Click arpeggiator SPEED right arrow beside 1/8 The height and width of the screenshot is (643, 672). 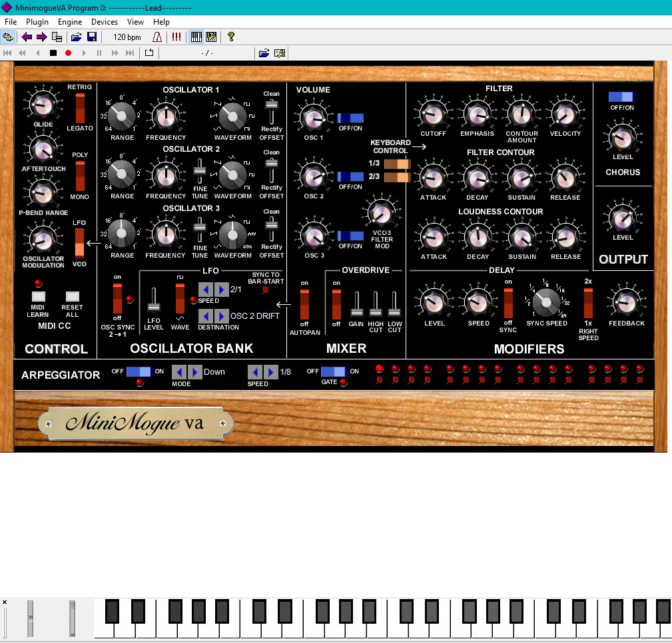point(271,372)
